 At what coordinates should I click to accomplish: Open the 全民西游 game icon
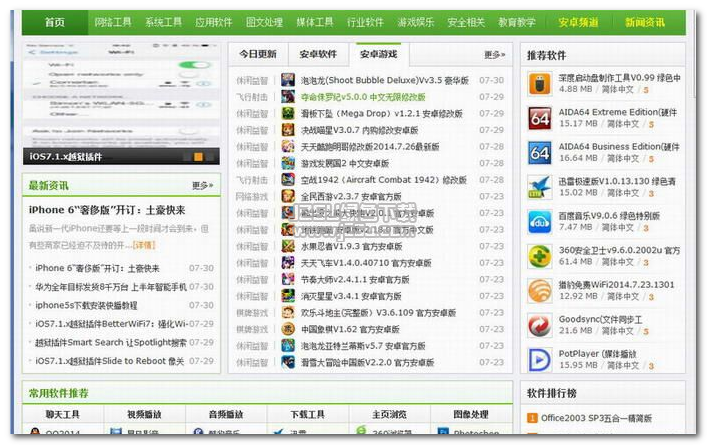click(x=288, y=197)
